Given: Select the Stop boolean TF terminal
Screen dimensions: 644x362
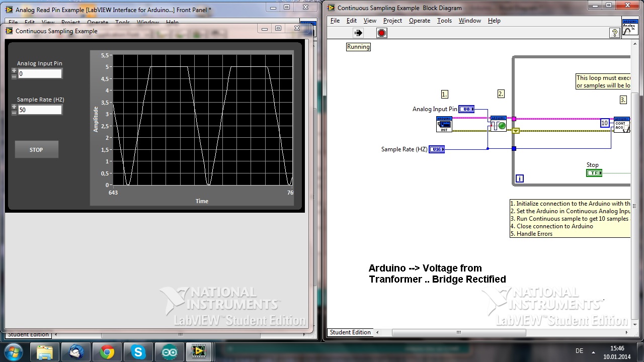Looking at the screenshot, I should pyautogui.click(x=594, y=173).
